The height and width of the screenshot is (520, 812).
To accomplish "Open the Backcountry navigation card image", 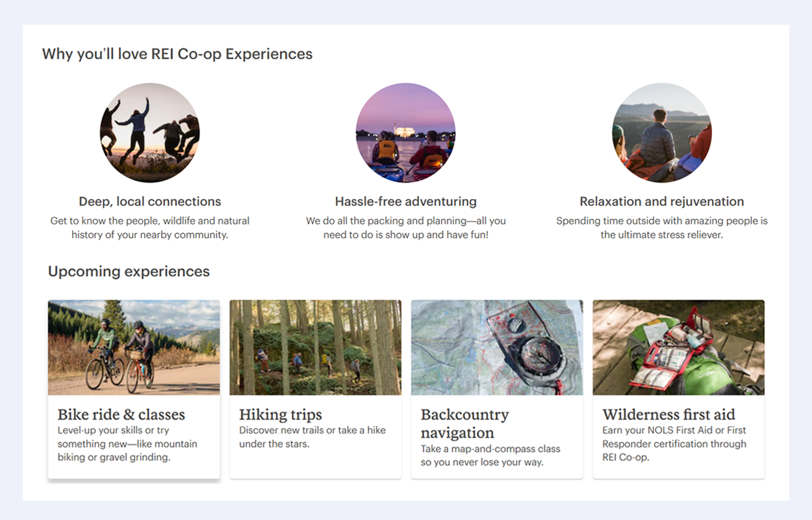I will 497,348.
